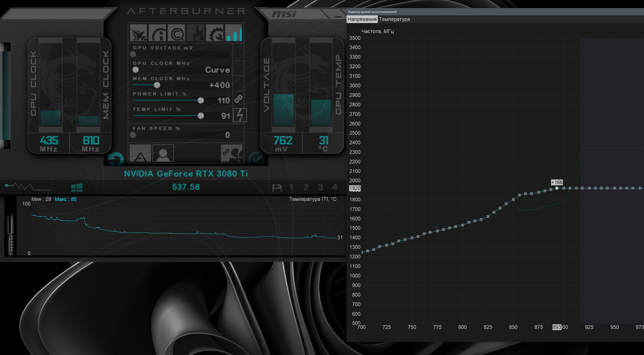
Task: Reset settings with the circular arrow icon
Action: coord(116,159)
